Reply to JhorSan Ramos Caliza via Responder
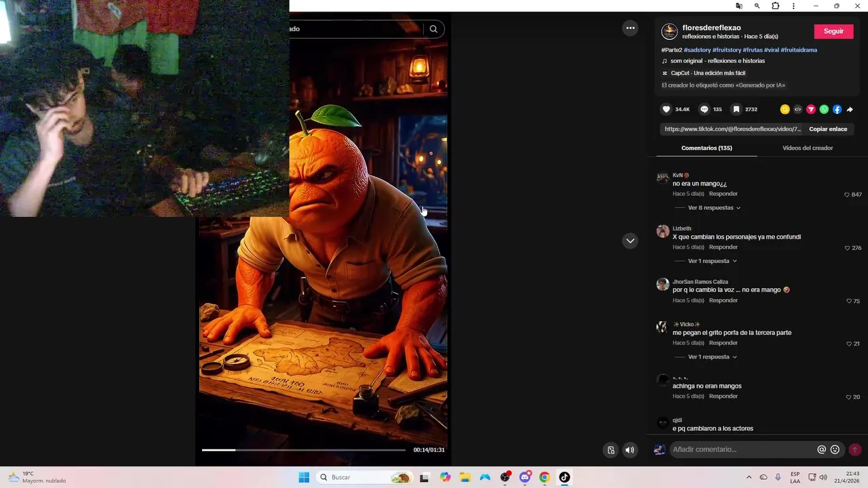 coord(723,300)
